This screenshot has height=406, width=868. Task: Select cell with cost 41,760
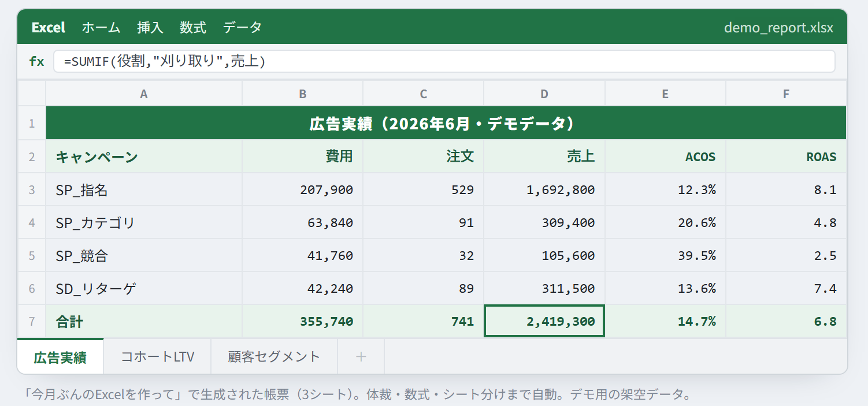(x=303, y=255)
